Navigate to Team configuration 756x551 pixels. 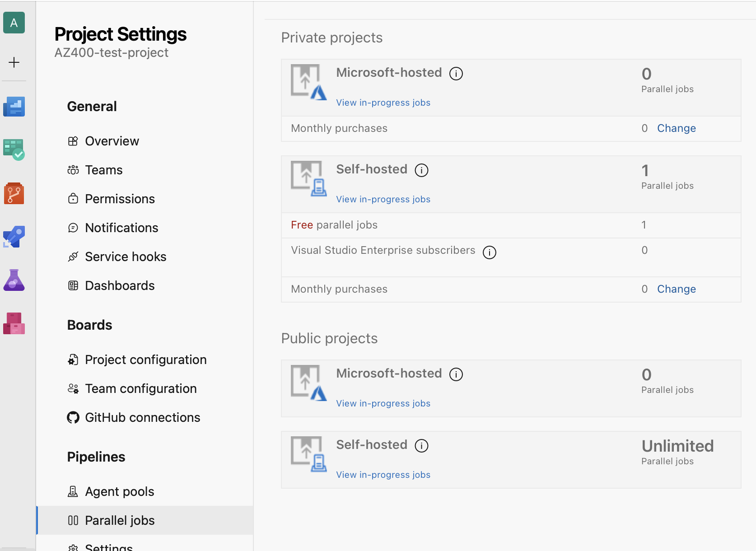coord(140,388)
